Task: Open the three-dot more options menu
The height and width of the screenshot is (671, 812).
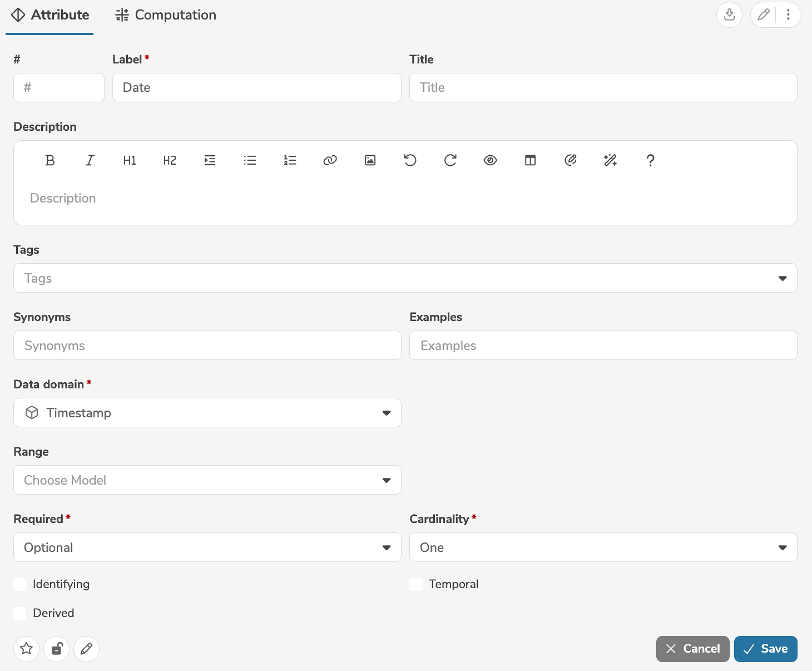Action: click(x=788, y=15)
